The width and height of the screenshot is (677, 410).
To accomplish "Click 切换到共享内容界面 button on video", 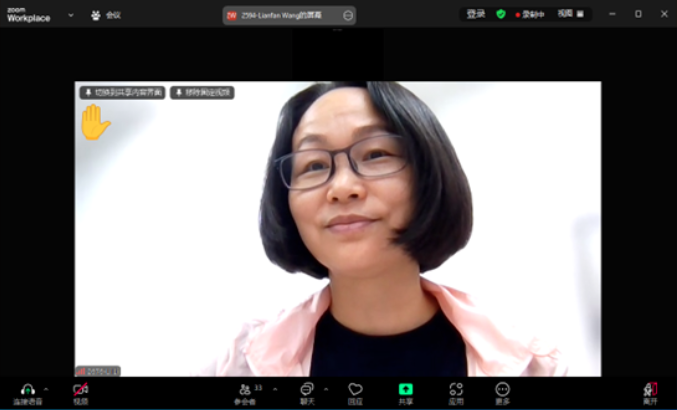I will tap(122, 92).
